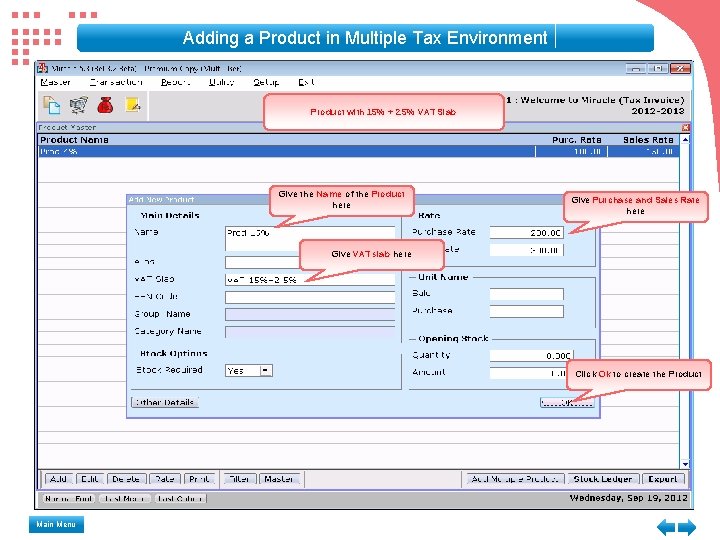
Task: Click the Sales Rate field showing 300.00
Action: tap(526, 250)
